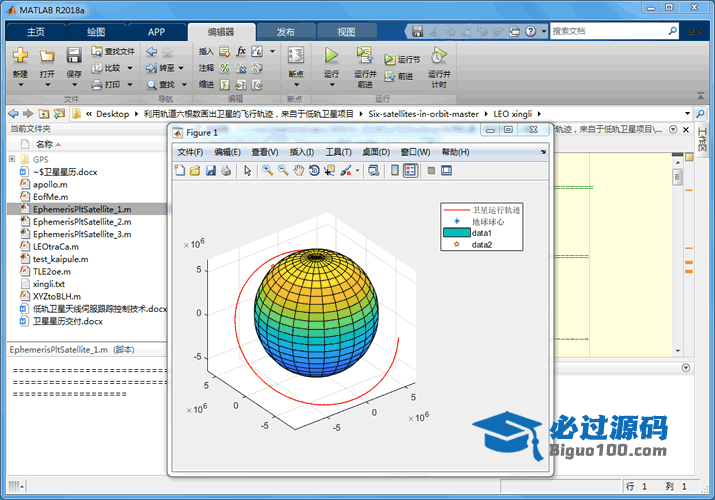The image size is (715, 500).
Task: Click the Print figure icon in Figure 1
Action: click(x=226, y=170)
